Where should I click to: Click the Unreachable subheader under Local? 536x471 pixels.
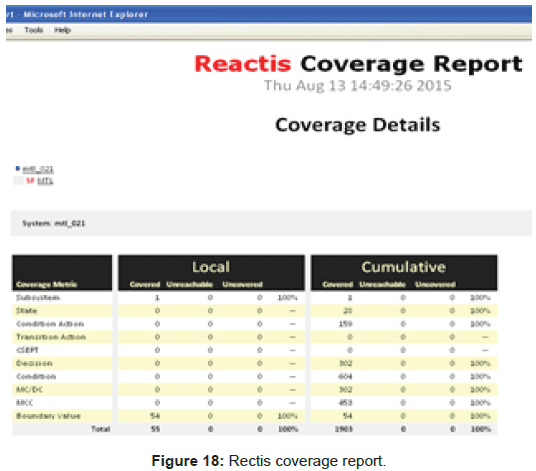[190, 284]
